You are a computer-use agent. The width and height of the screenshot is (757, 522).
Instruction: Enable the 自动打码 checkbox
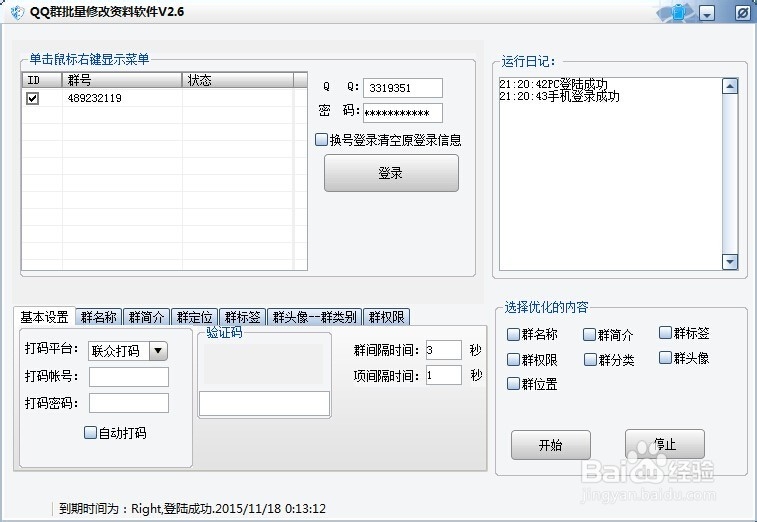(x=90, y=432)
